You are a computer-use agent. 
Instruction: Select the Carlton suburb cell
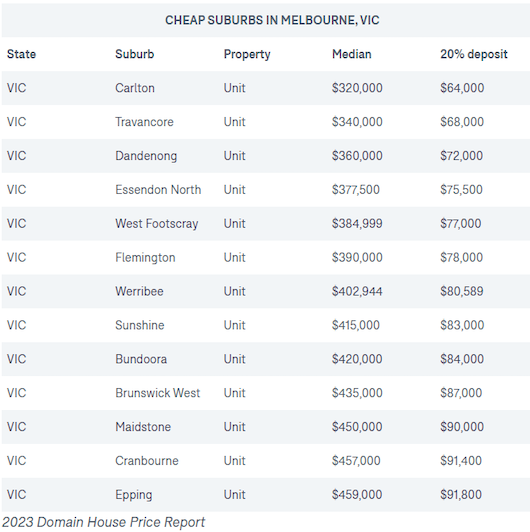pos(135,88)
